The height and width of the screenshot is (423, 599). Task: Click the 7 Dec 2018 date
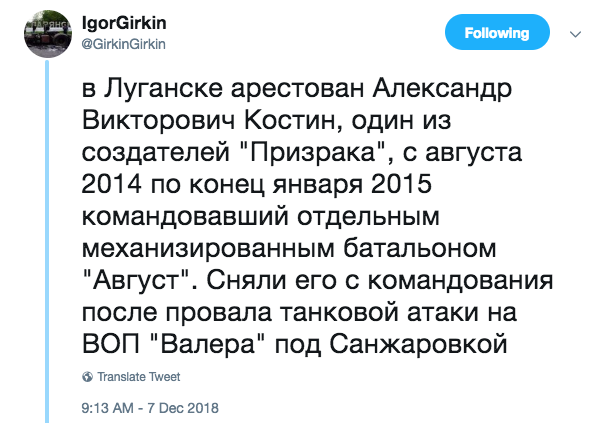pos(183,408)
